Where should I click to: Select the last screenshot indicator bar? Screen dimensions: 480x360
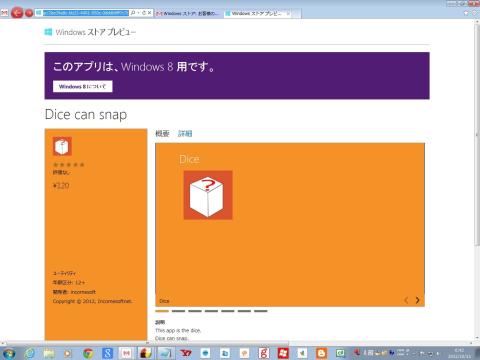261,311
